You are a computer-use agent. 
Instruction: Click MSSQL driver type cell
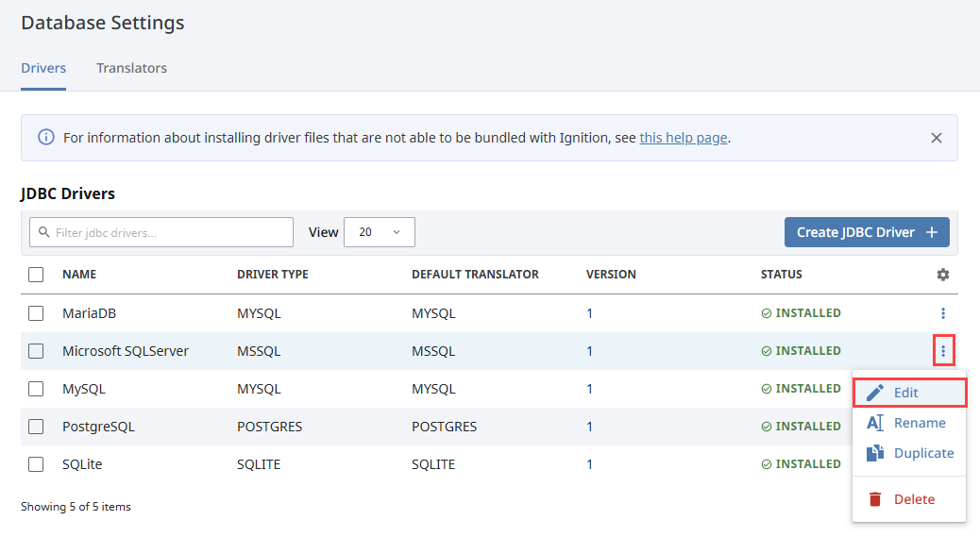259,351
